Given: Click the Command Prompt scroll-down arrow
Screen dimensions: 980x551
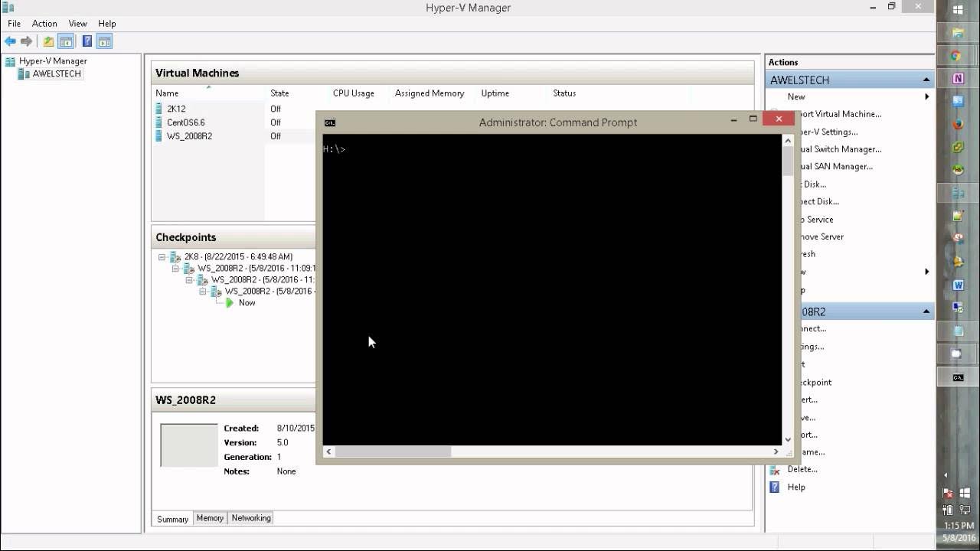Looking at the screenshot, I should (788, 439).
